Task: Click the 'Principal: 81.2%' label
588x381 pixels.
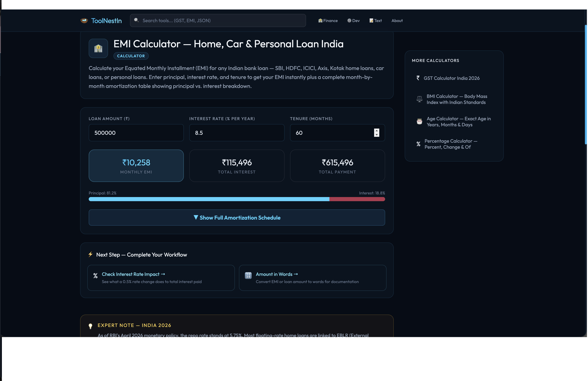Action: pos(102,193)
